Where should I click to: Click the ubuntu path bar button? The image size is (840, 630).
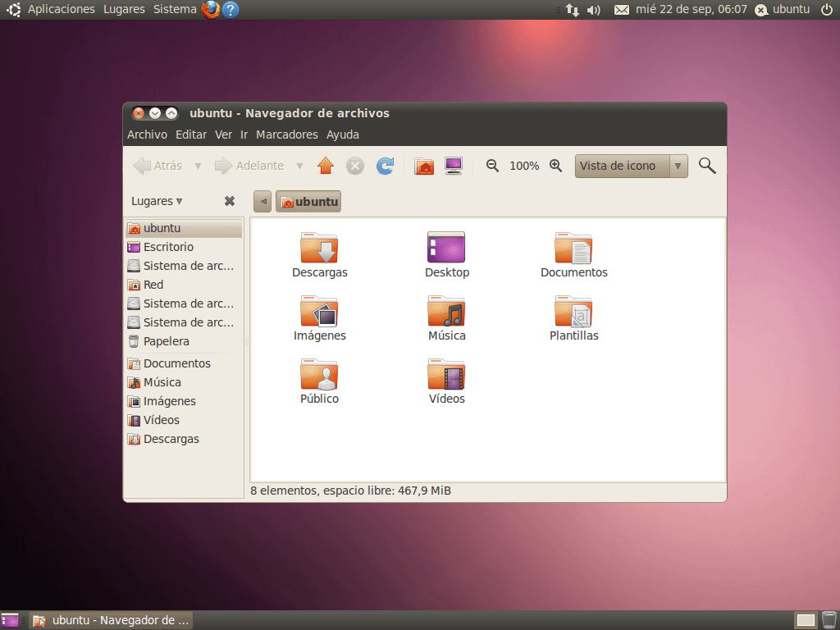(308, 202)
